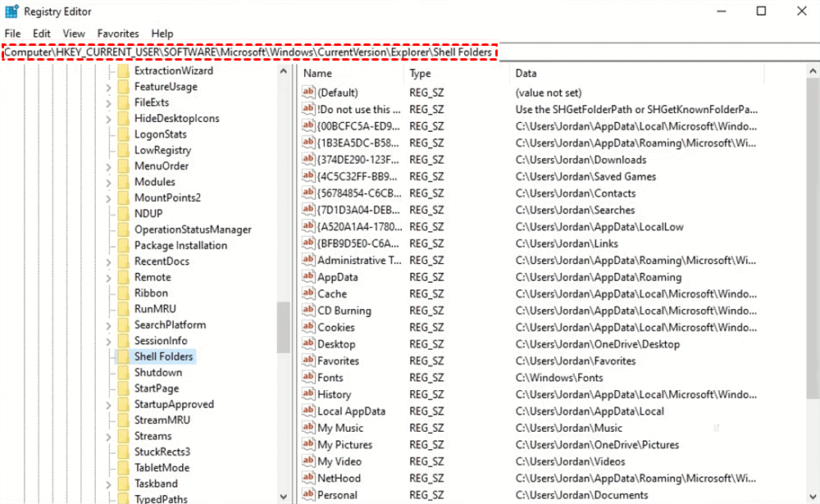820x504 pixels.
Task: Click the string icon beside Fonts value
Action: pyautogui.click(x=308, y=377)
